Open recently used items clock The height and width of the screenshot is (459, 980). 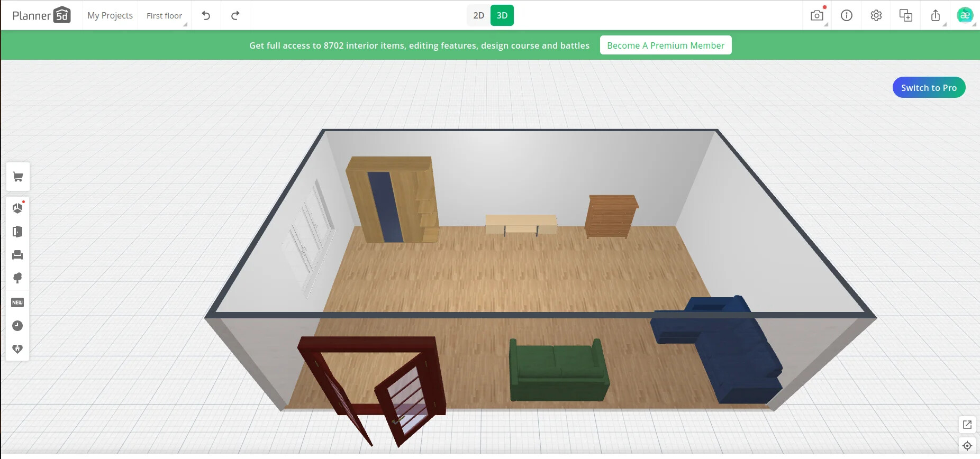pyautogui.click(x=17, y=326)
